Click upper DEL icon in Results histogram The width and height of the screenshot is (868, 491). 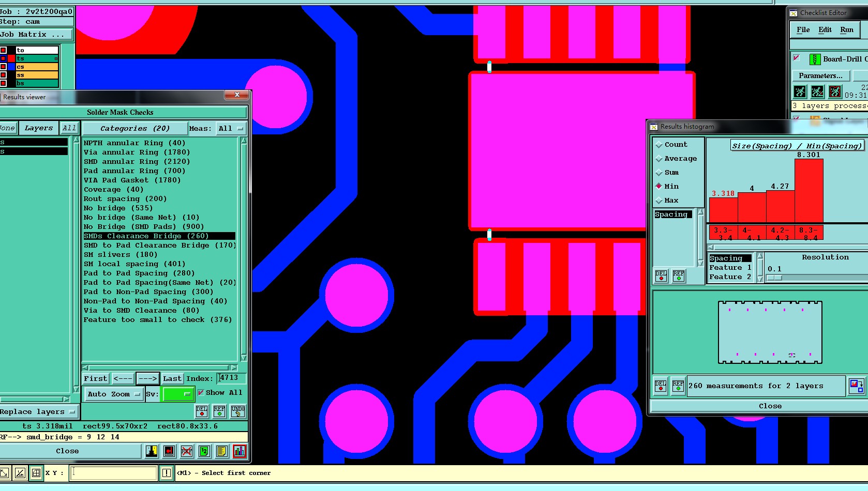[661, 276]
